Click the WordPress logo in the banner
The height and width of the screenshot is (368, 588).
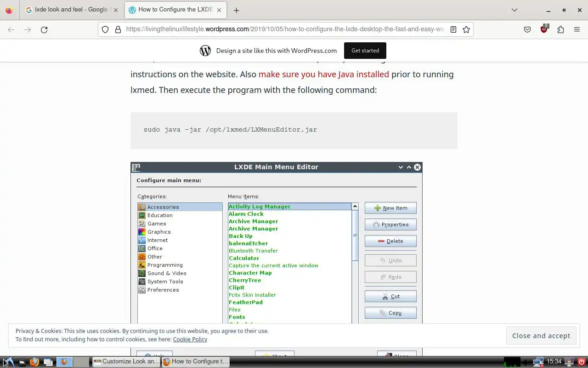click(x=205, y=51)
